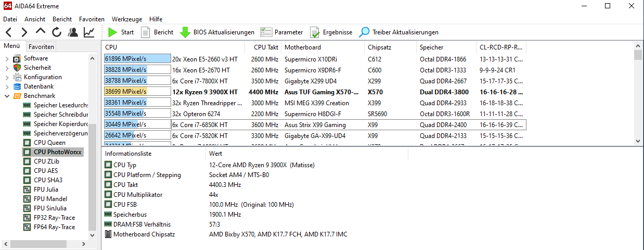Sort by the CPU Takt column header
The image size is (644, 250).
point(263,47)
